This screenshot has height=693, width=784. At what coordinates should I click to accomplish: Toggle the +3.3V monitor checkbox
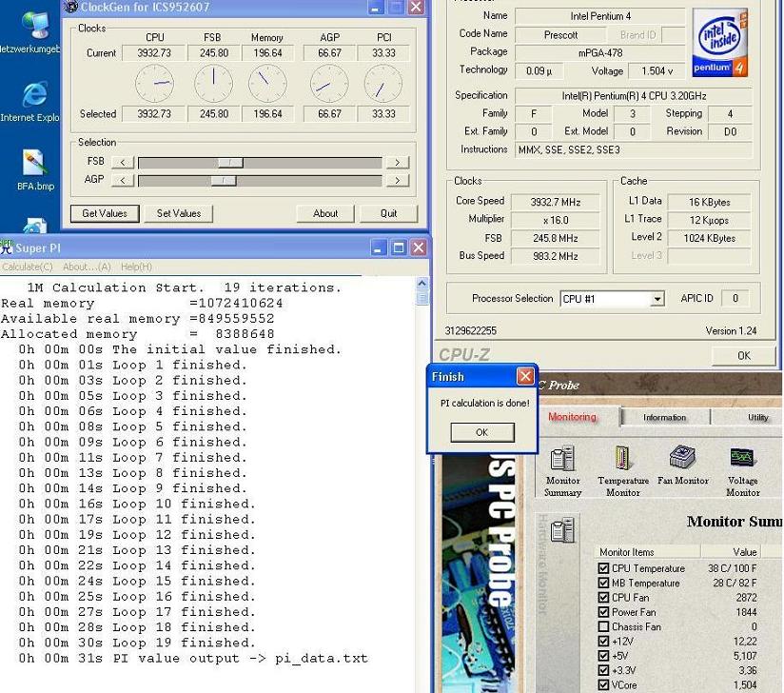pyautogui.click(x=603, y=670)
